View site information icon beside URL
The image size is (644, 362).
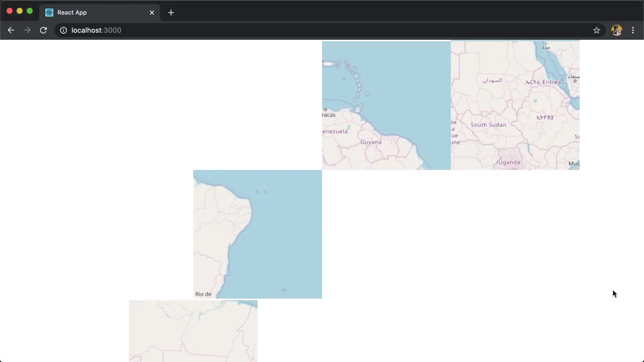63,30
